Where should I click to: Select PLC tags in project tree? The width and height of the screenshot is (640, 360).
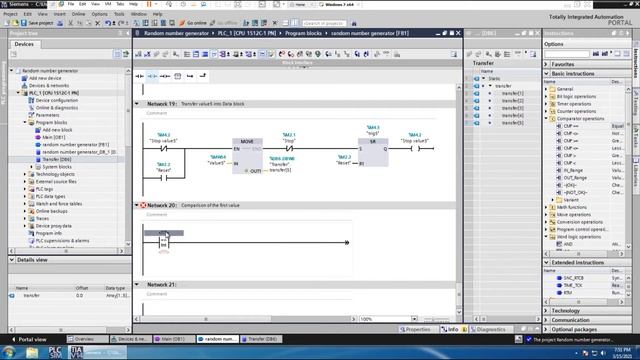pos(44,189)
